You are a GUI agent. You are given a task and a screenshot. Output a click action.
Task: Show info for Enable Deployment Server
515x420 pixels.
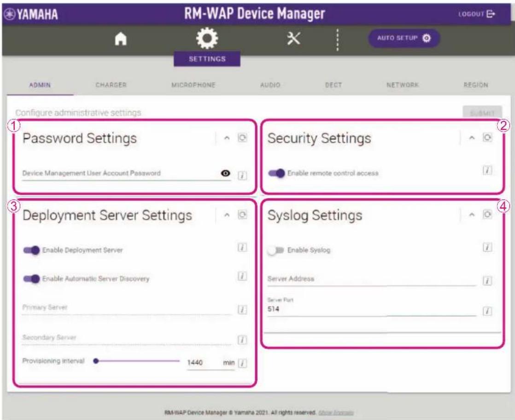(242, 247)
